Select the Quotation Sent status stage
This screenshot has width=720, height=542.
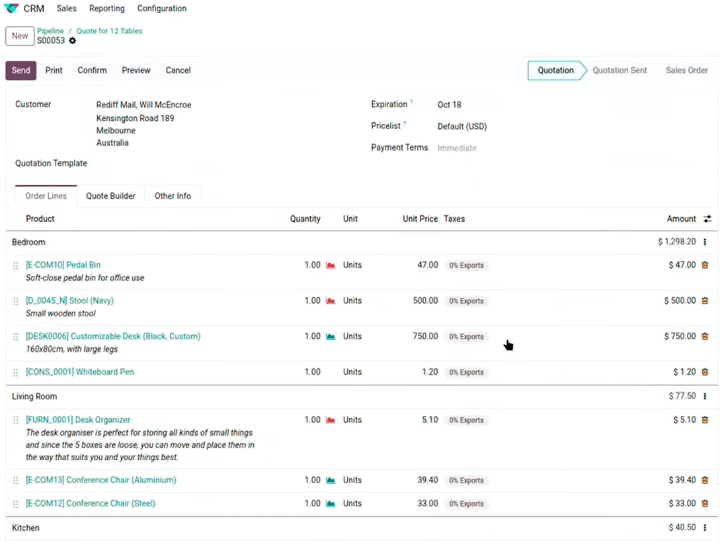(x=619, y=70)
